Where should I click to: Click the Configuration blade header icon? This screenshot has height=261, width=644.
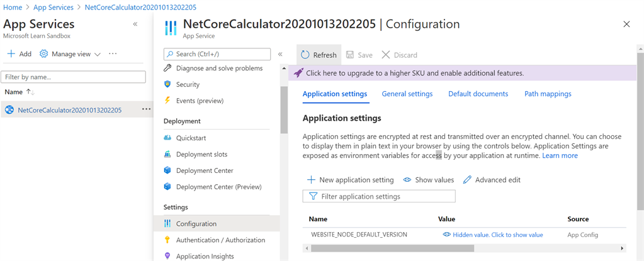coord(171,29)
